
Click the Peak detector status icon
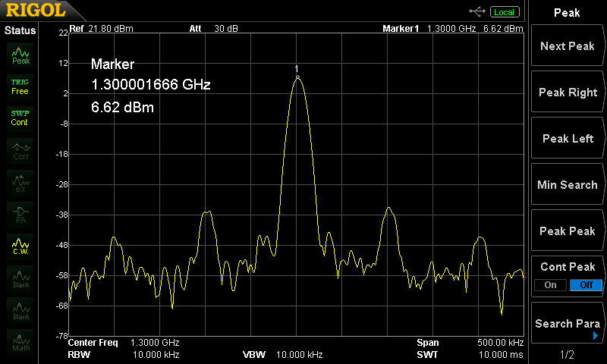click(x=20, y=55)
